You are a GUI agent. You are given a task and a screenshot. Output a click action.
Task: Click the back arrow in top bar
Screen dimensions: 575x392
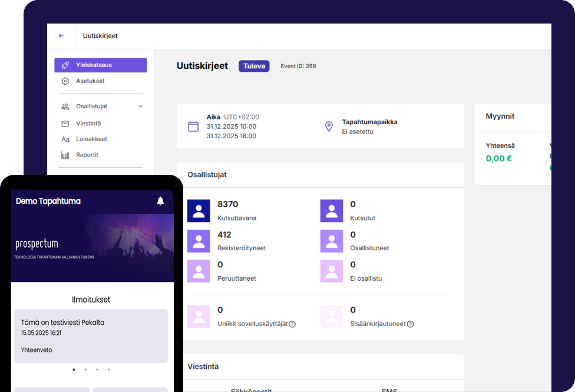point(61,36)
